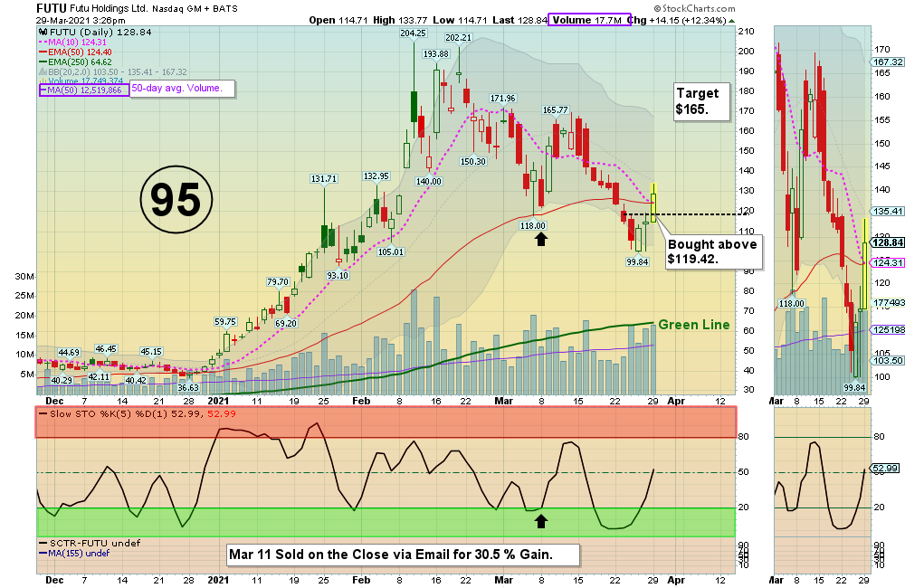The image size is (905, 588).
Task: Click the MA(50) volume legend box
Action: (x=83, y=90)
